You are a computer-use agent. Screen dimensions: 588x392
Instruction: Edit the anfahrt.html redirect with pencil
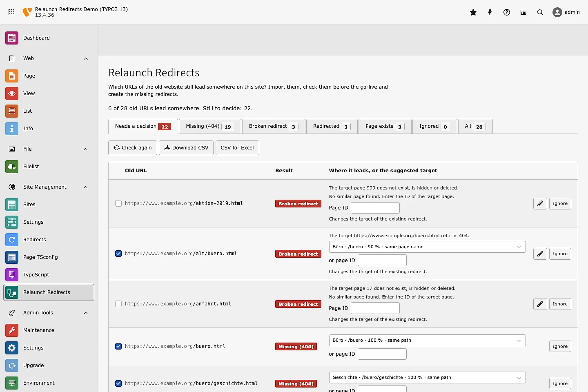540,304
